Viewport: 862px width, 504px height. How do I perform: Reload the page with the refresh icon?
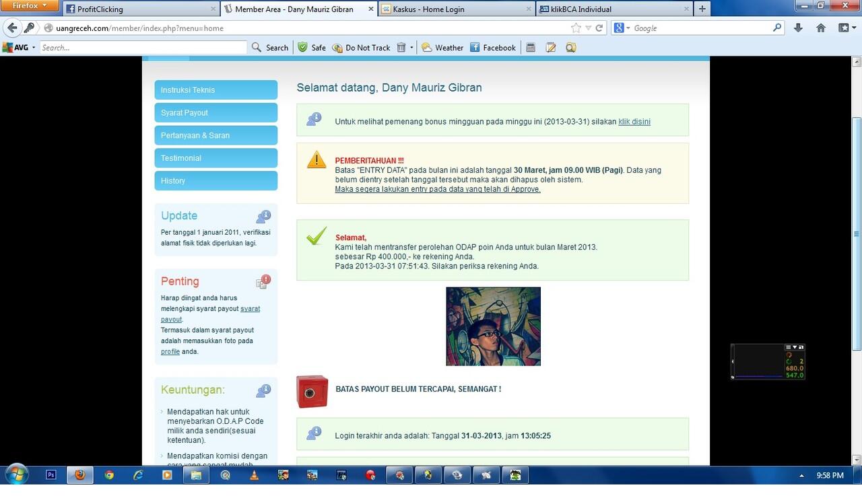point(599,28)
